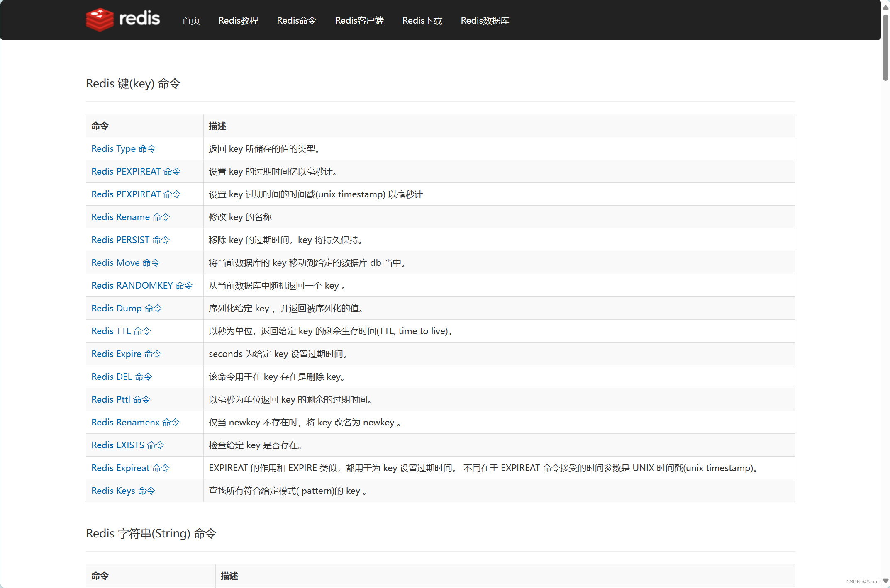Click description 返回 key 所储存的值的类型
The height and width of the screenshot is (588, 890).
(264, 148)
